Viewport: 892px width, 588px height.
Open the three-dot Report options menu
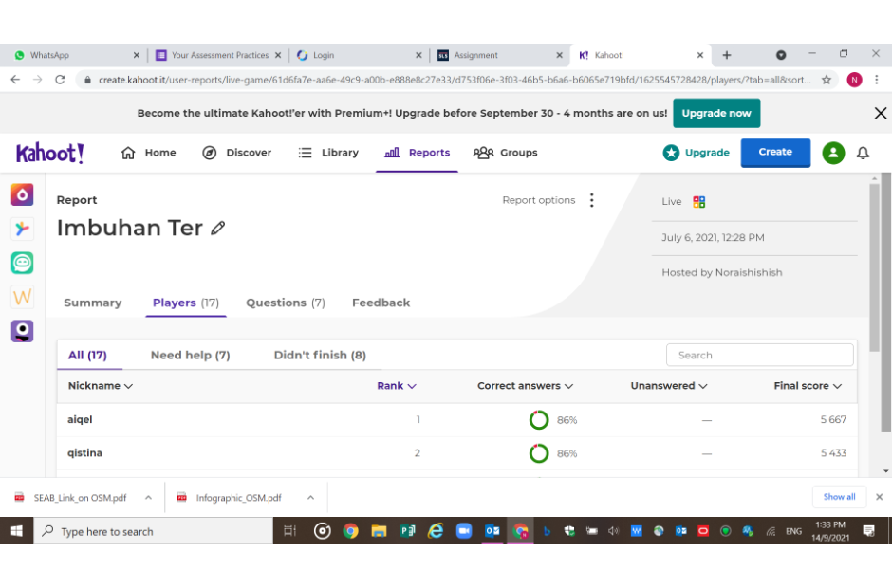591,200
